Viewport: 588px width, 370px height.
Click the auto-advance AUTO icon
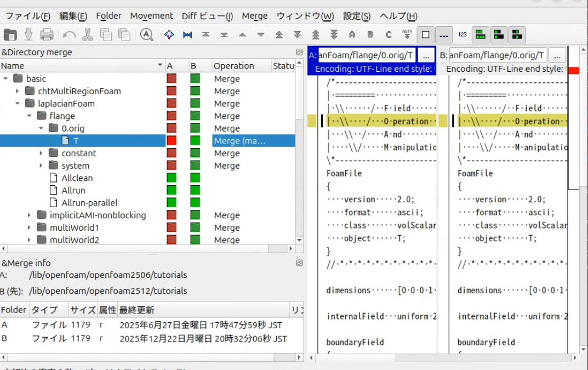407,35
